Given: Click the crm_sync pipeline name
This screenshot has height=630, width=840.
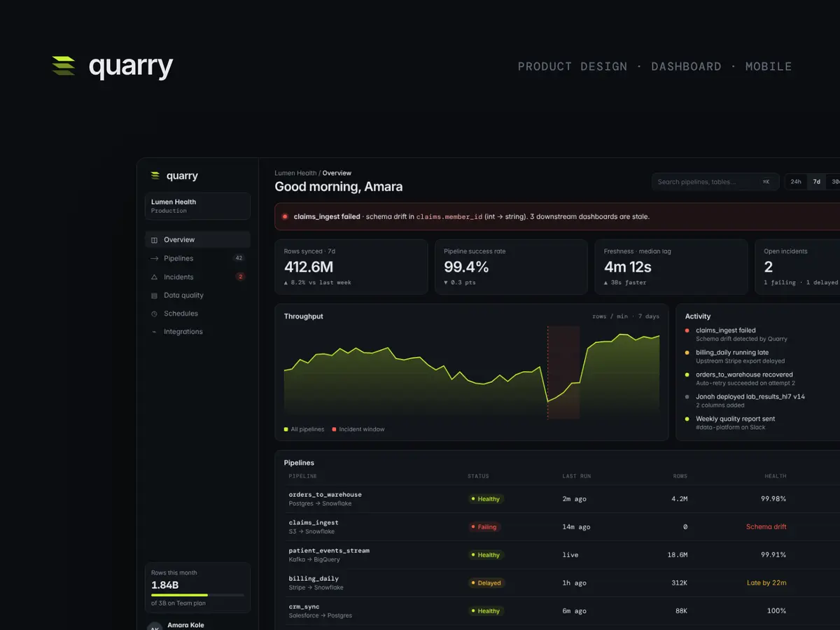Looking at the screenshot, I should (x=304, y=607).
